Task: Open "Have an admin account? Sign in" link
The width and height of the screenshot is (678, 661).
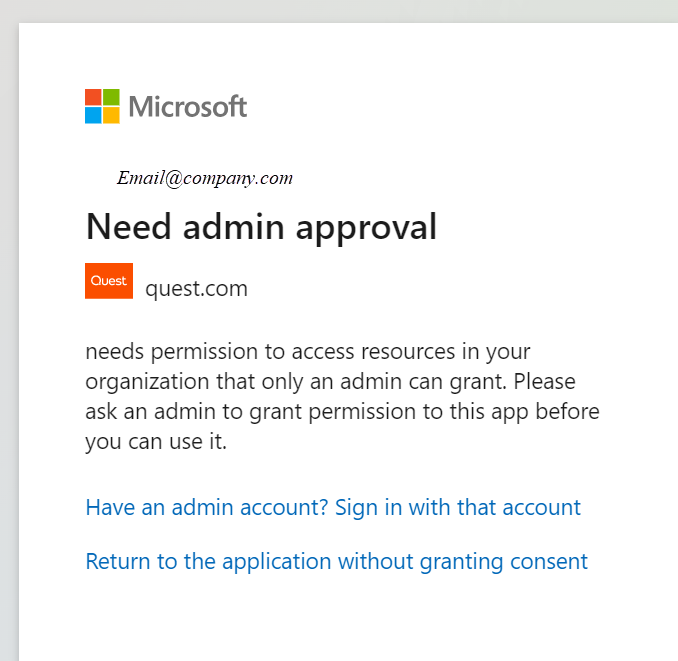Action: point(333,507)
